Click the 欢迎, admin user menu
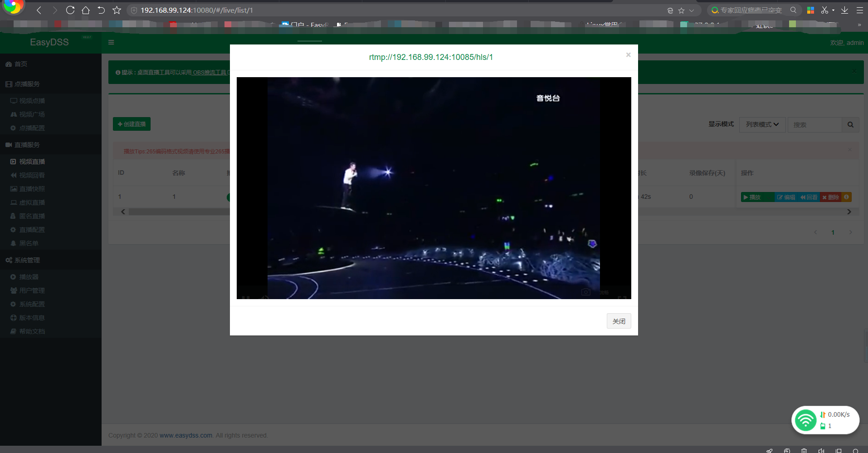The height and width of the screenshot is (453, 868). (x=847, y=43)
